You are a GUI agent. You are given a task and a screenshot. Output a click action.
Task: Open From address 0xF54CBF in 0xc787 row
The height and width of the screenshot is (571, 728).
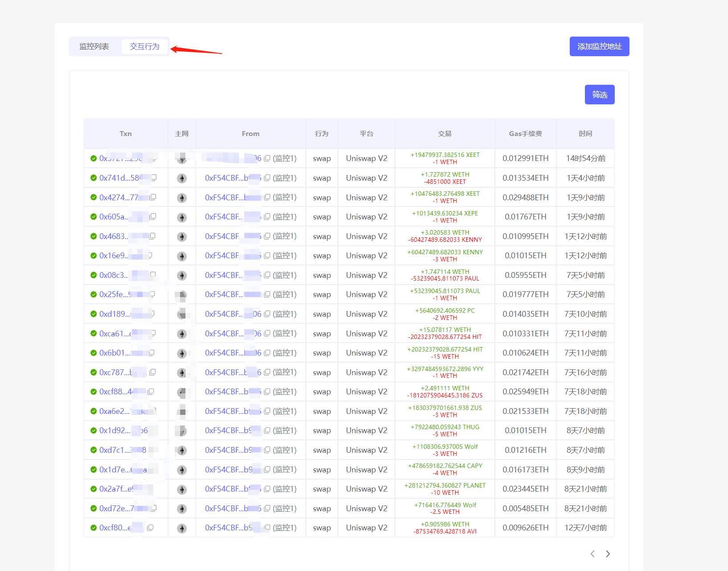coord(233,372)
